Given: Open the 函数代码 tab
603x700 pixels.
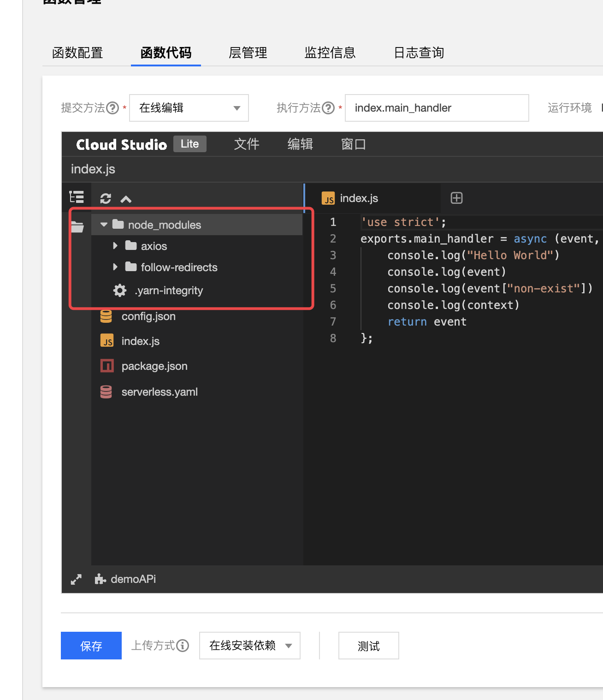Looking at the screenshot, I should 166,53.
